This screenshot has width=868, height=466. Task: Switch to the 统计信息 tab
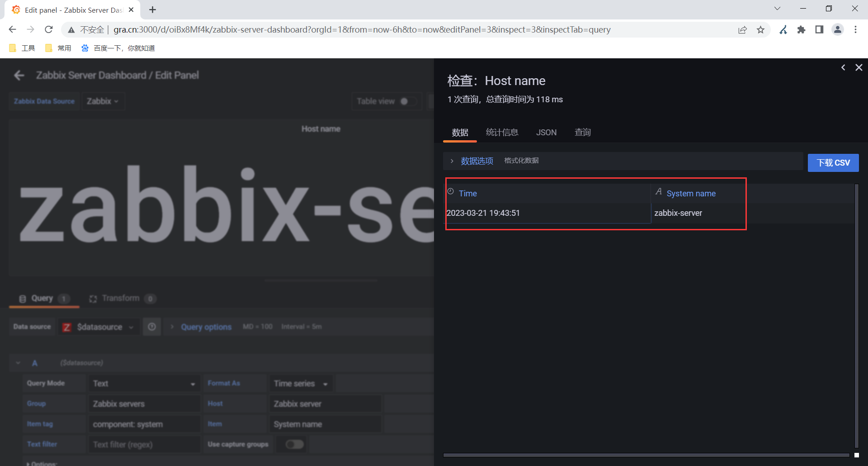click(x=502, y=133)
